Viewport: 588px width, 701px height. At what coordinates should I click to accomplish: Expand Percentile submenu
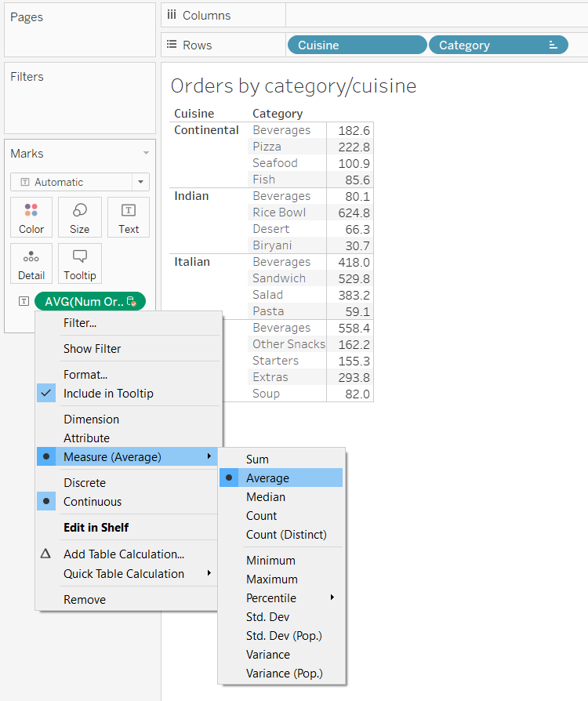[x=281, y=597]
